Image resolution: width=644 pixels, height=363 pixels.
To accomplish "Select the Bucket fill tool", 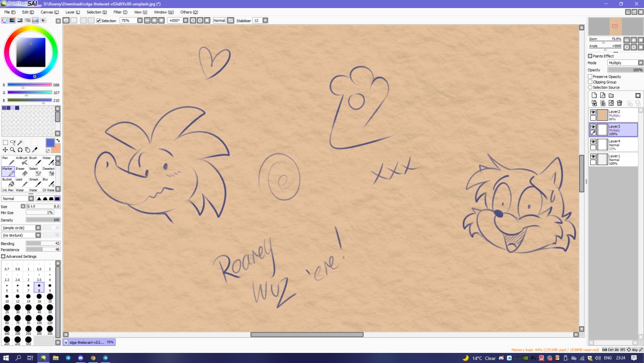I will click(8, 182).
